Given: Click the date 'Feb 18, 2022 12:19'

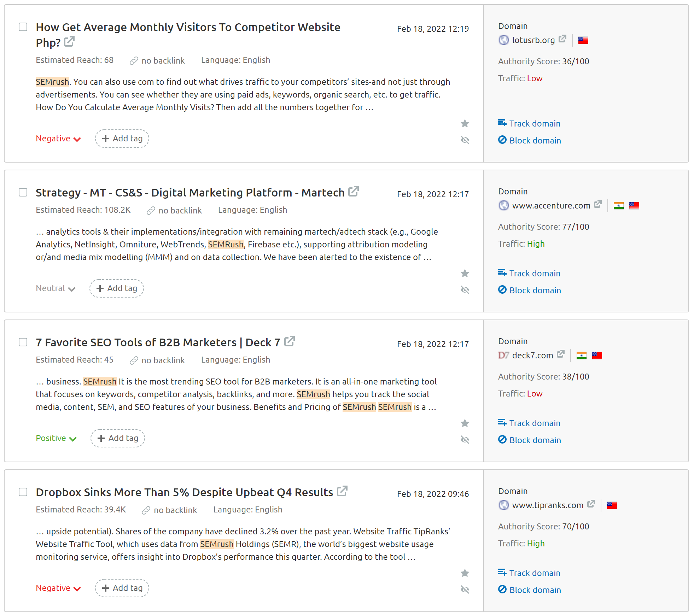Looking at the screenshot, I should coord(433,29).
